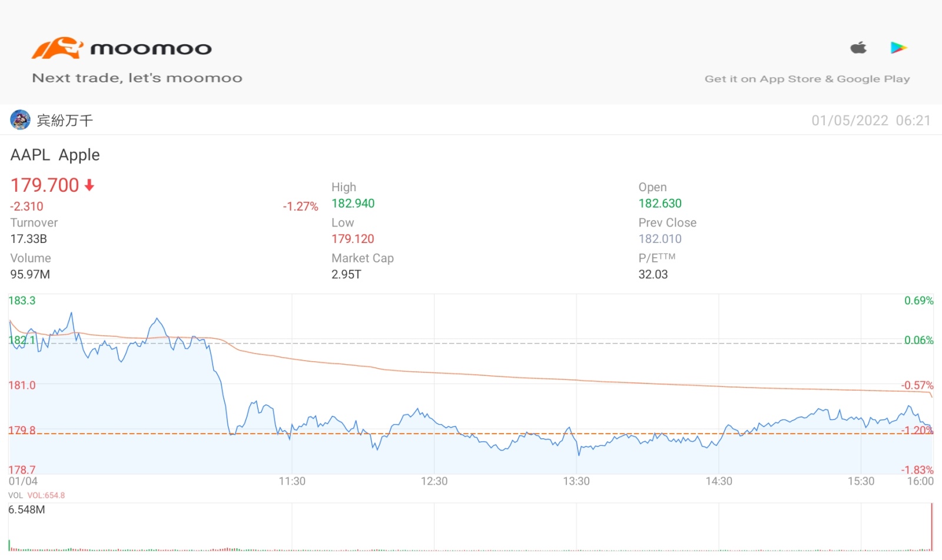Click the price change -2.310
The width and height of the screenshot is (942, 560).
tap(26, 206)
